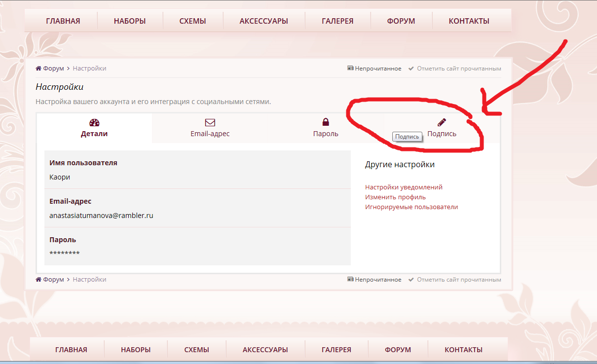The height and width of the screenshot is (364, 597).
Task: Click the envelope icon for Email-адрес
Action: tap(210, 122)
